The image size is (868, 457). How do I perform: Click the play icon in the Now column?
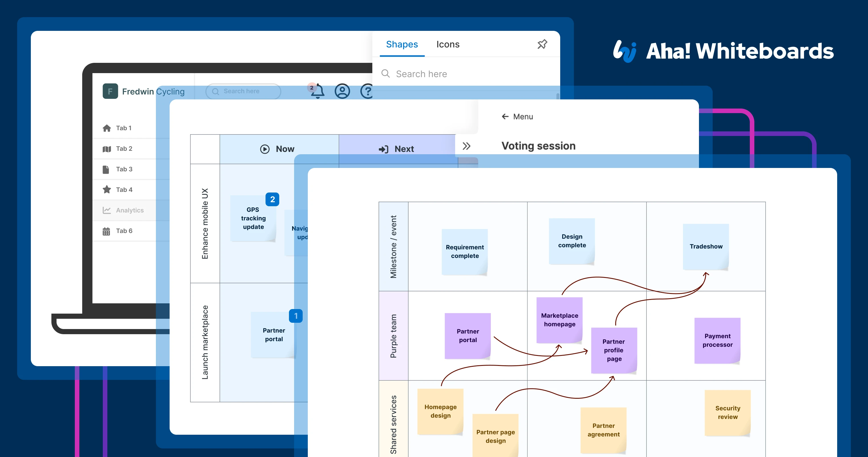tap(265, 149)
